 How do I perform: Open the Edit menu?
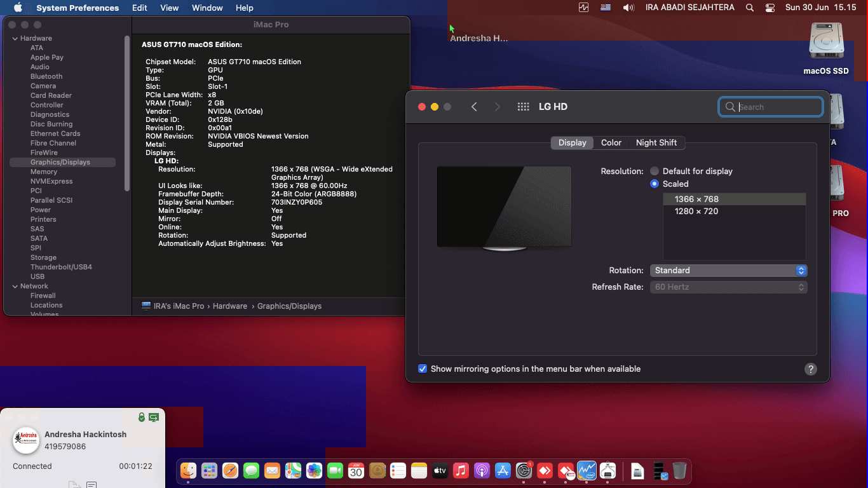coord(140,8)
